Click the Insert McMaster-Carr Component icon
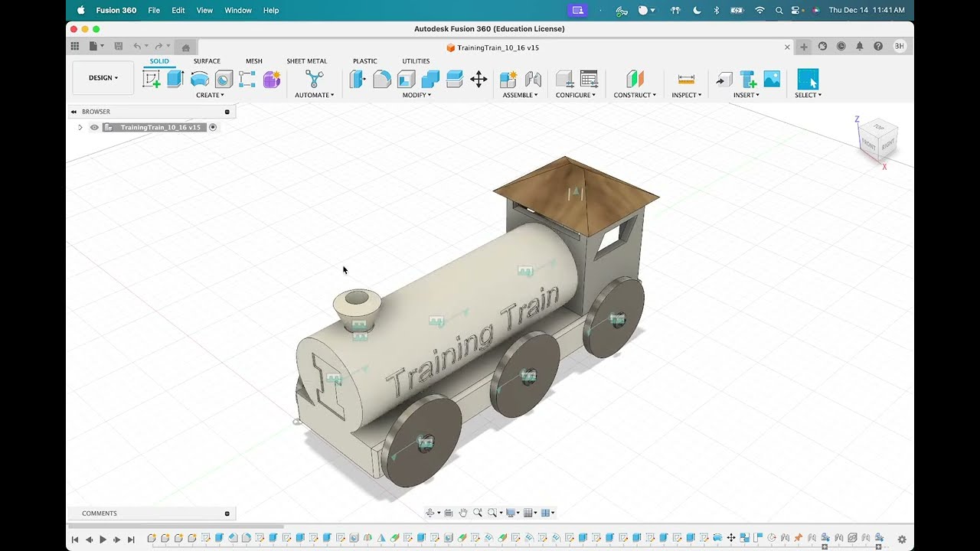The image size is (980, 551). pos(748,79)
